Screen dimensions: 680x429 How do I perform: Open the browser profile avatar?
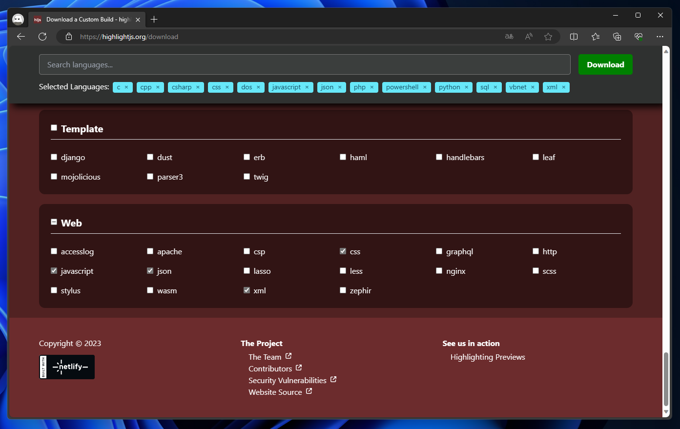tap(18, 19)
